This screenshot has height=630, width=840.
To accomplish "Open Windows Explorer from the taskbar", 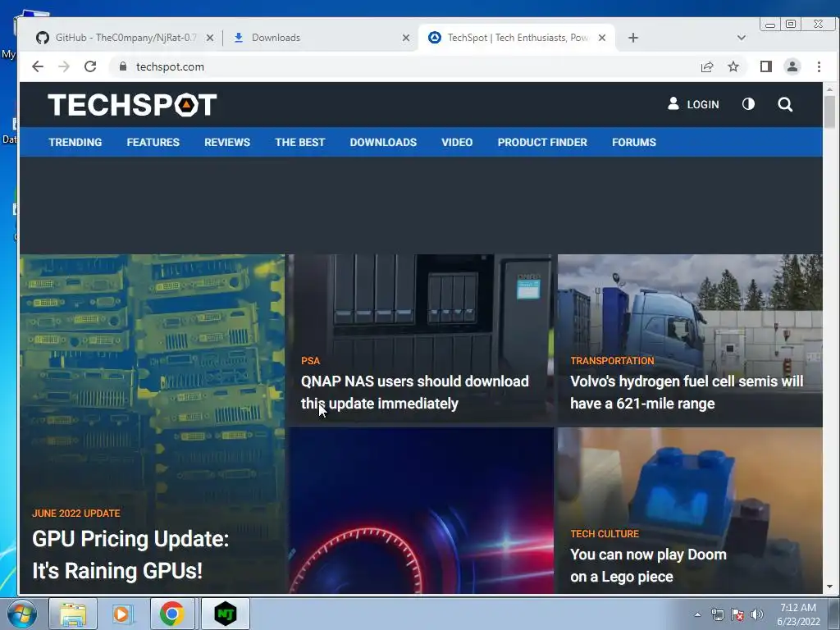I will [x=73, y=614].
